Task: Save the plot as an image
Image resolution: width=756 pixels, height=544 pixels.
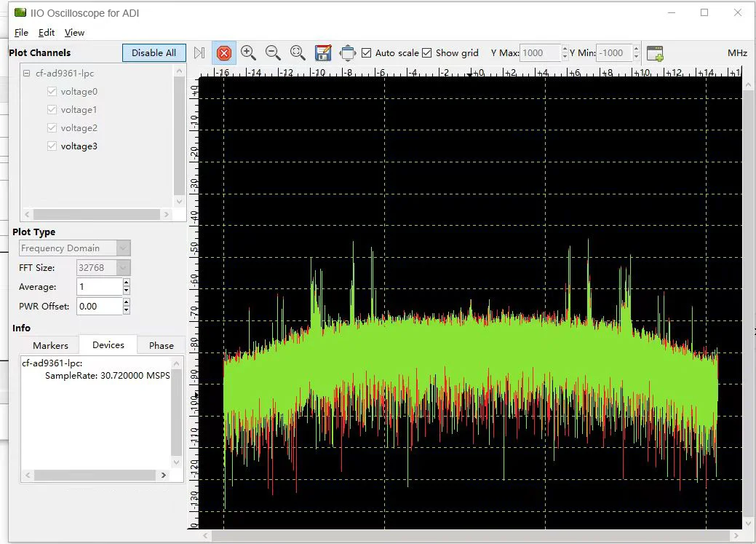Action: coord(322,52)
